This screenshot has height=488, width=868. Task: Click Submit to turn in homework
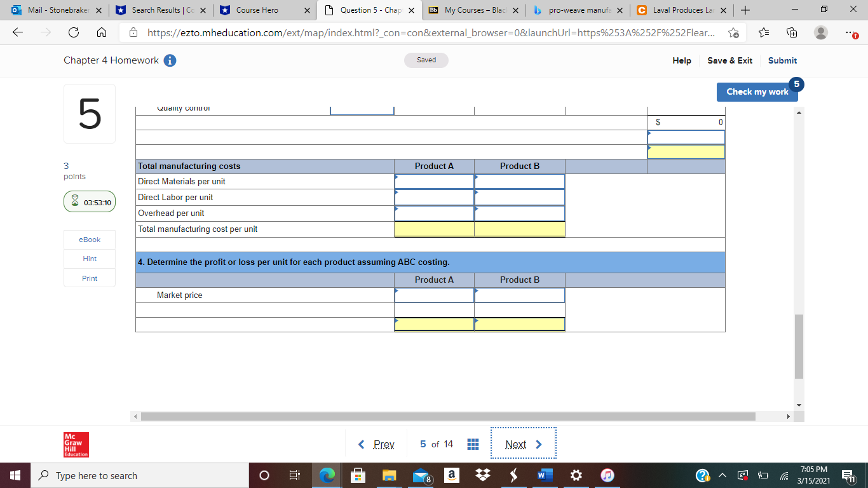[782, 60]
